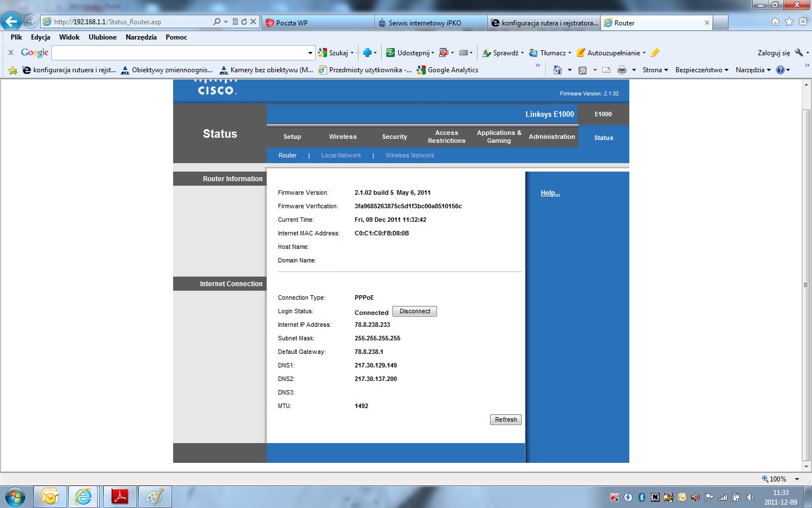This screenshot has width=812, height=508.
Task: Open the router Wireless tab
Action: click(x=343, y=137)
